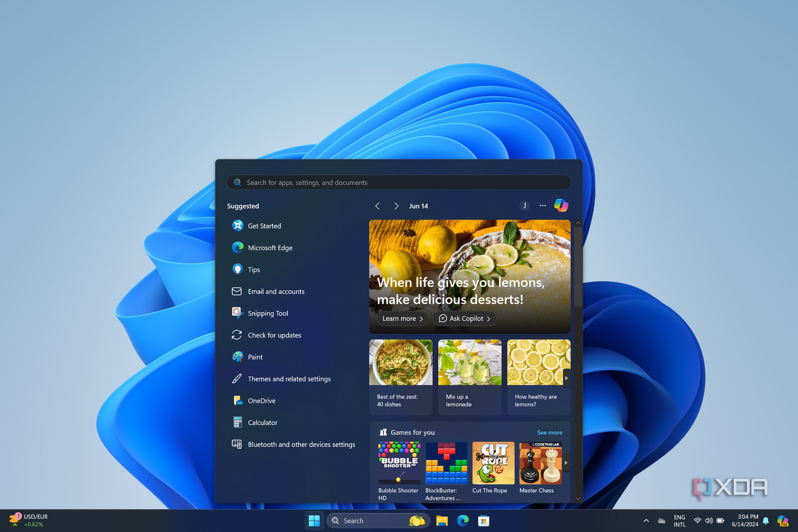Click the lemon search highlight icon in taskbar
The width and height of the screenshot is (798, 532).
click(417, 521)
